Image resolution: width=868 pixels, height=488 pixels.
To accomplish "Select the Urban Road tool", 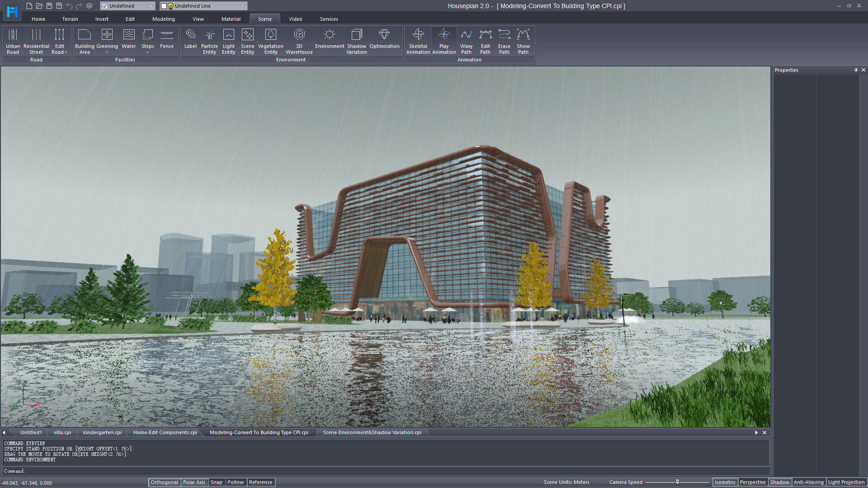I will point(13,41).
